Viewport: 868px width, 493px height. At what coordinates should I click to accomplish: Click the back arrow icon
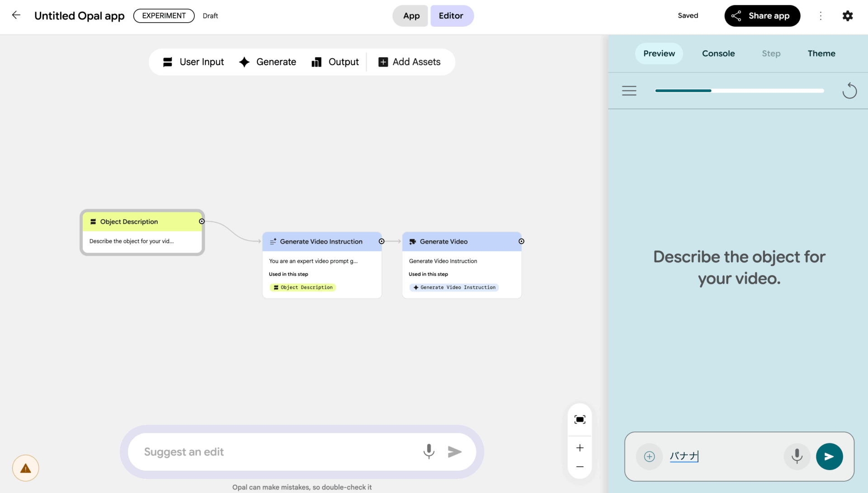pos(16,15)
